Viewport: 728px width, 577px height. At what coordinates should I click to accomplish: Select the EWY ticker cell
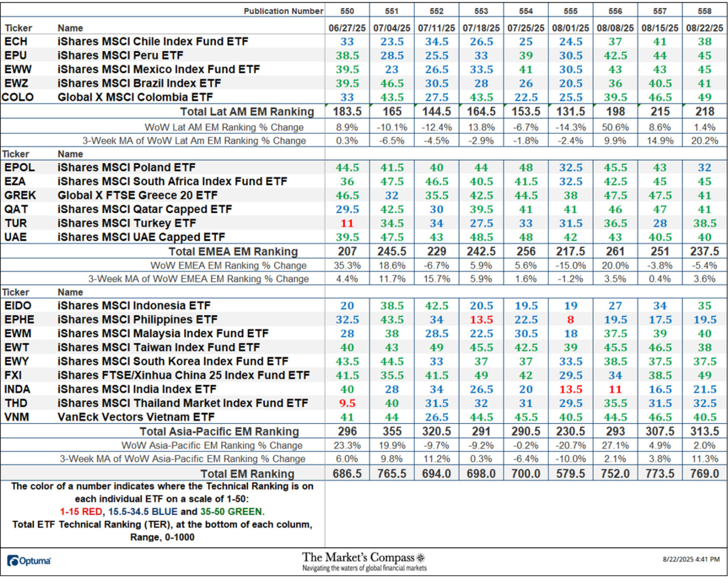tap(16, 361)
